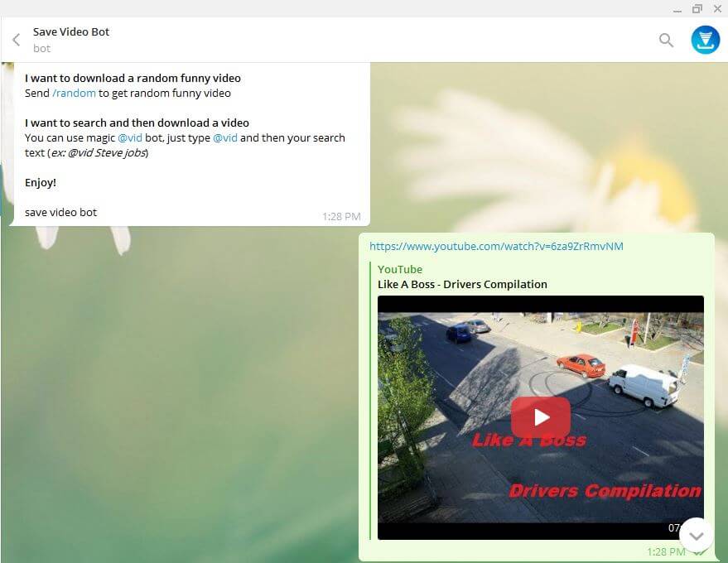Open search in the chat

pyautogui.click(x=666, y=41)
